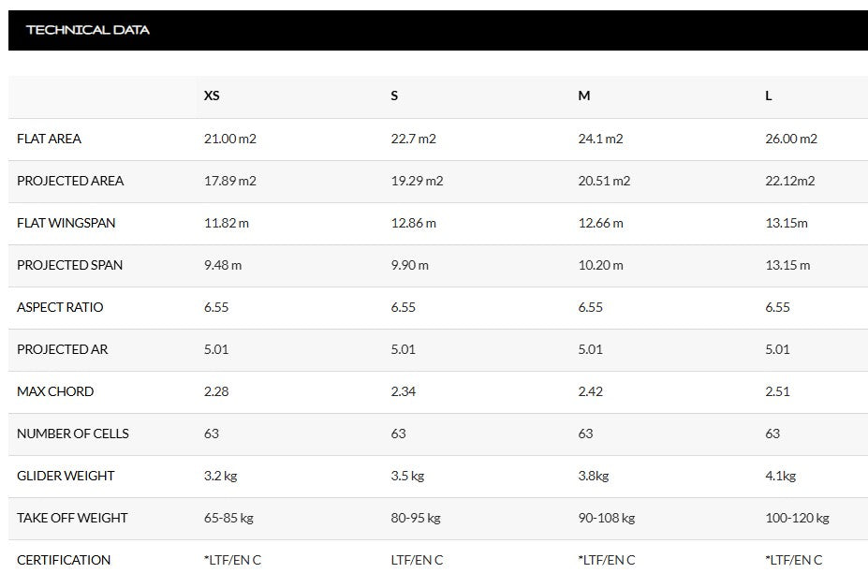Select the M size column header
This screenshot has height=588, width=868.
coord(584,96)
